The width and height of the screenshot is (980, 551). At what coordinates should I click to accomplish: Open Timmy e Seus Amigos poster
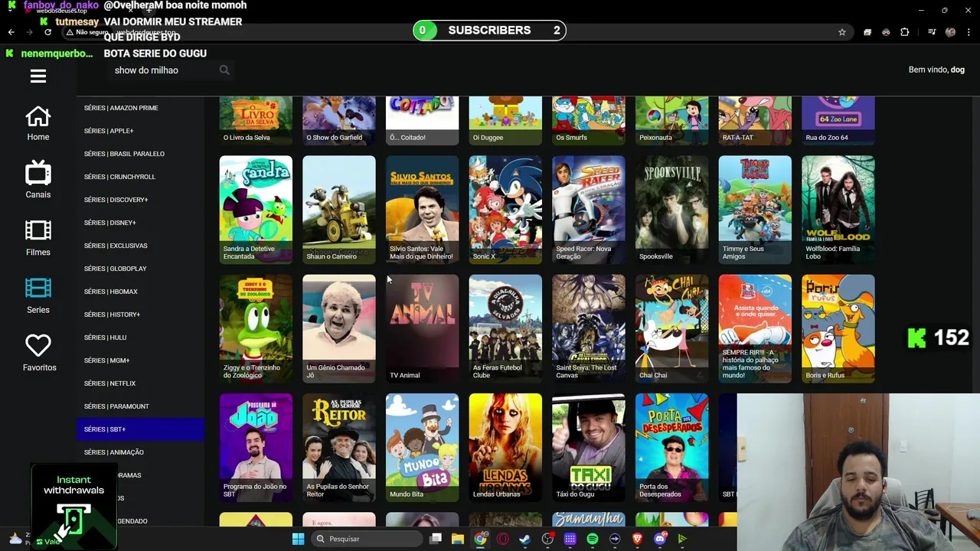pos(755,210)
